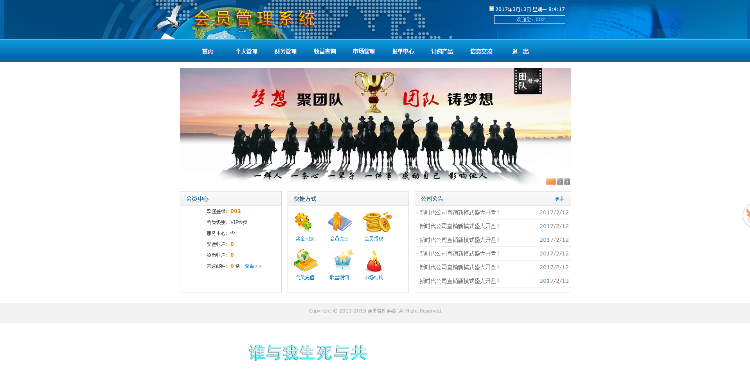The width and height of the screenshot is (750, 372).
Task: Select the second banner slide indicator
Action: [x=560, y=182]
